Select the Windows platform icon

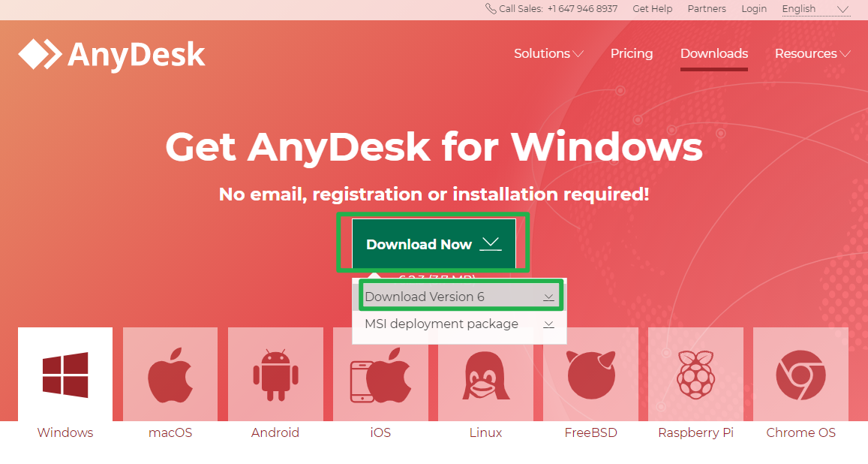[65, 375]
